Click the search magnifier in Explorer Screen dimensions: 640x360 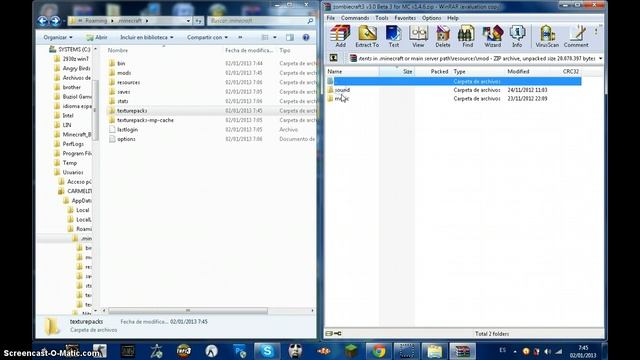coord(310,20)
